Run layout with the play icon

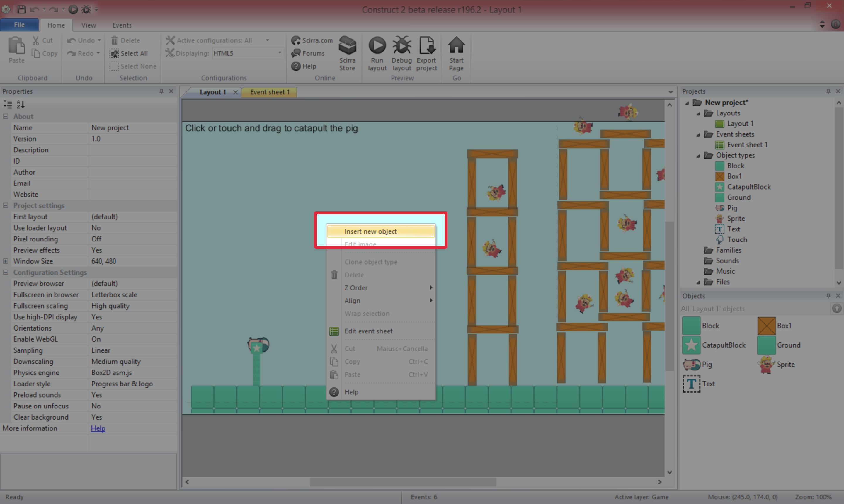(x=377, y=45)
